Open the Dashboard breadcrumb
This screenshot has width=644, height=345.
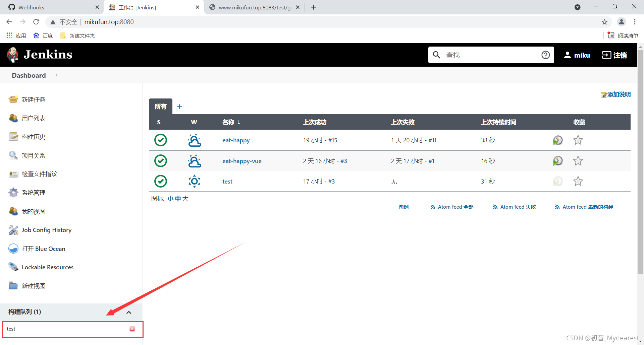29,75
